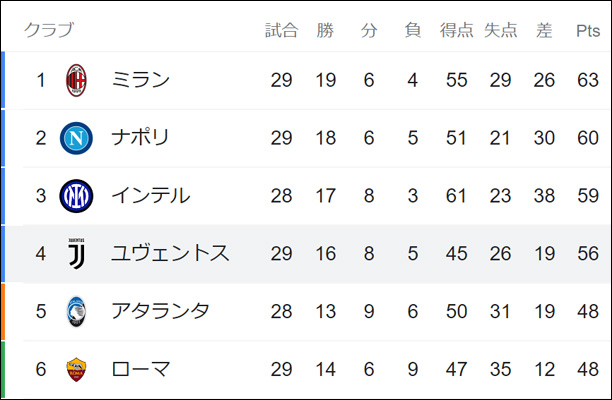Viewport: 612px width, 400px height.
Task: Click the Napoli club logo
Action: tap(76, 138)
